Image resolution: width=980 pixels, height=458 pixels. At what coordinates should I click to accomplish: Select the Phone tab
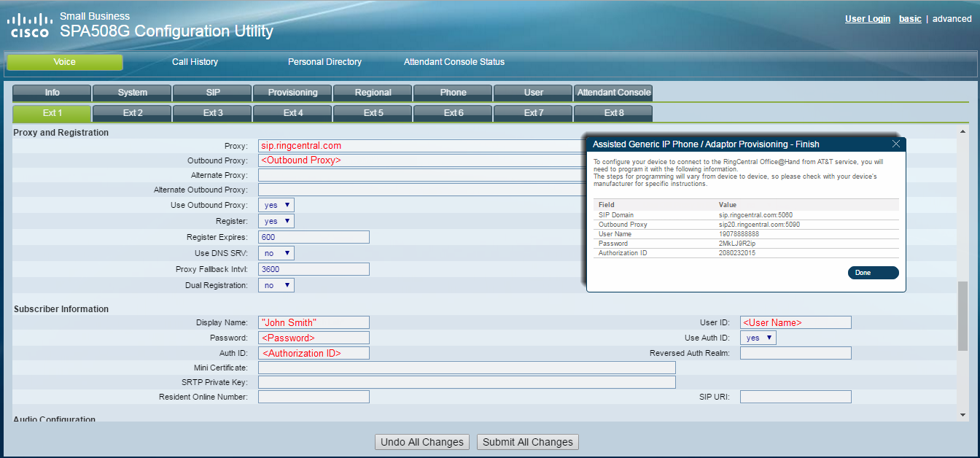(x=453, y=93)
